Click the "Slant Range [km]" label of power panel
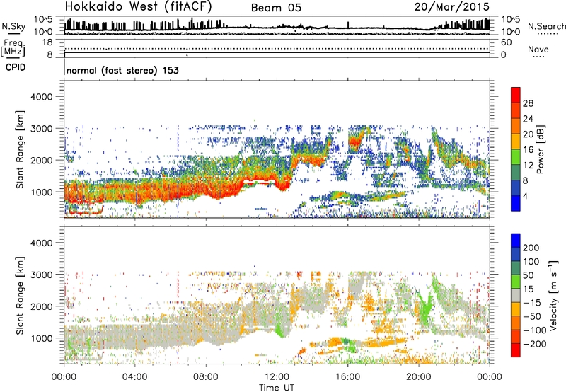Screen dimensions: 566x392 [20, 149]
